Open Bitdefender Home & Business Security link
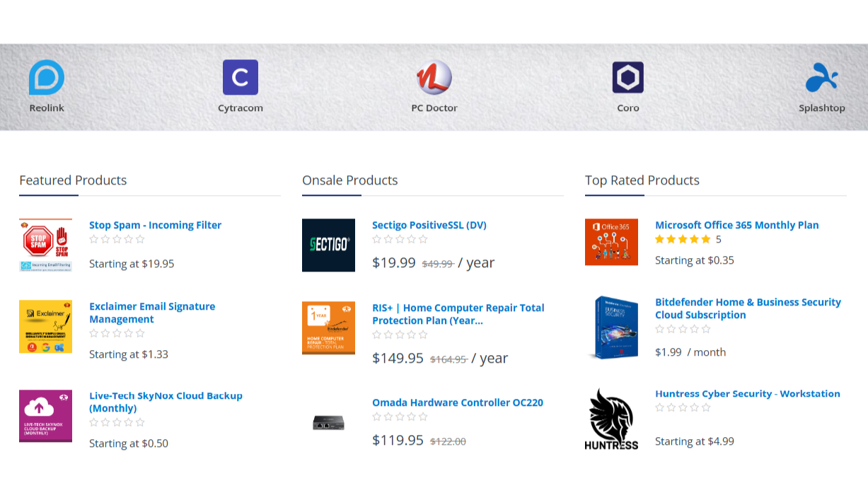Viewport: 868px width, 488px height. 748,308
